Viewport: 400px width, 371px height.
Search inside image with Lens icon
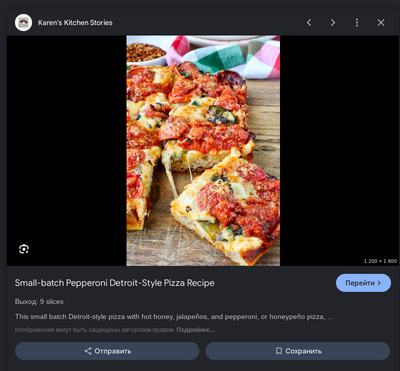[x=24, y=249]
